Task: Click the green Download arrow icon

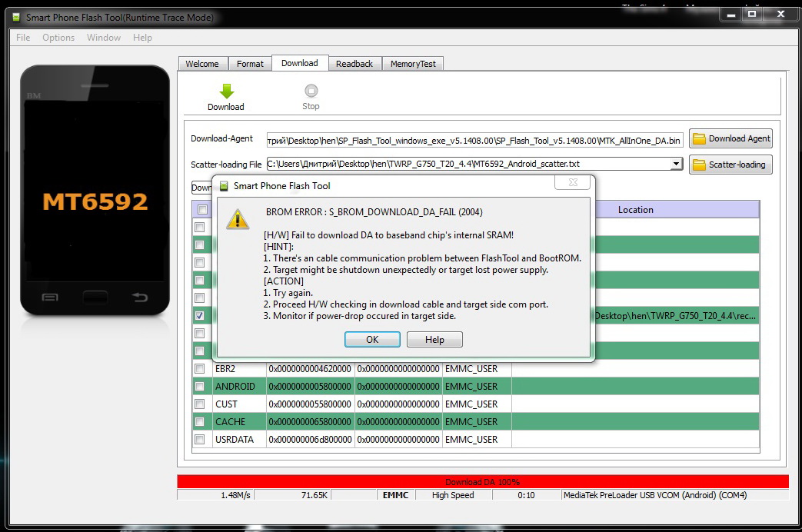Action: (x=225, y=91)
